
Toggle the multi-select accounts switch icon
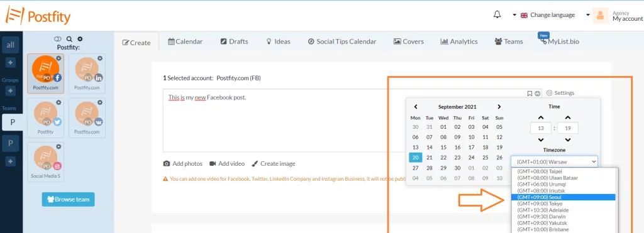(57, 39)
